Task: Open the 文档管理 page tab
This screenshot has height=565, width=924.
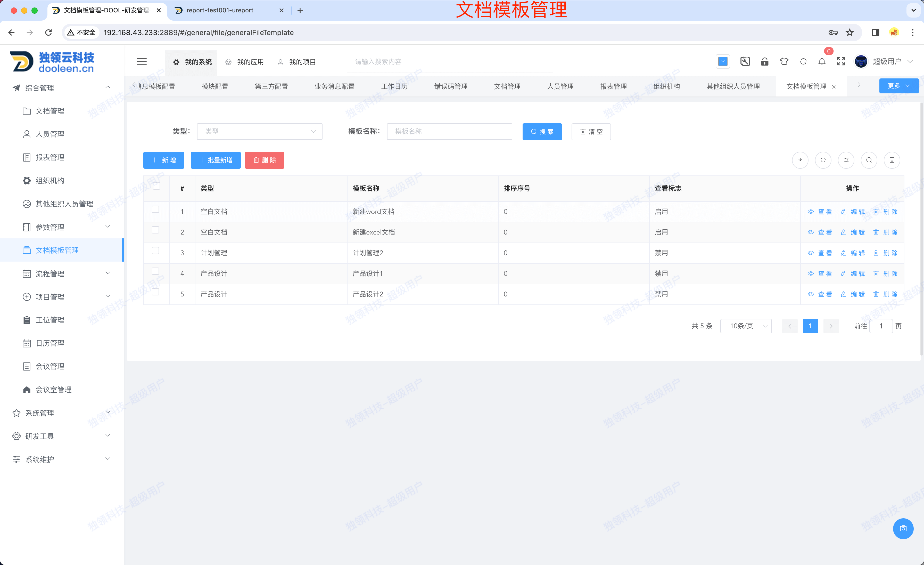Action: [x=507, y=87]
